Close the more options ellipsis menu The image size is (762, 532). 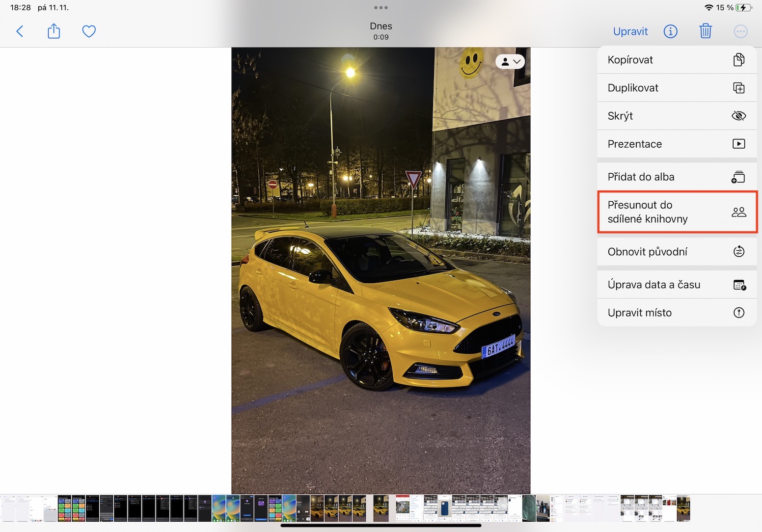(740, 32)
